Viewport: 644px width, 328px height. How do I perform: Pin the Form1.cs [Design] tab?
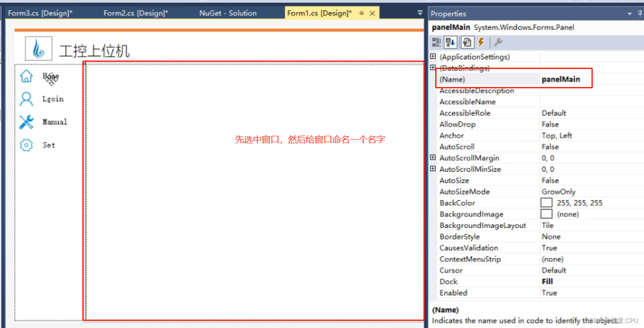361,13
